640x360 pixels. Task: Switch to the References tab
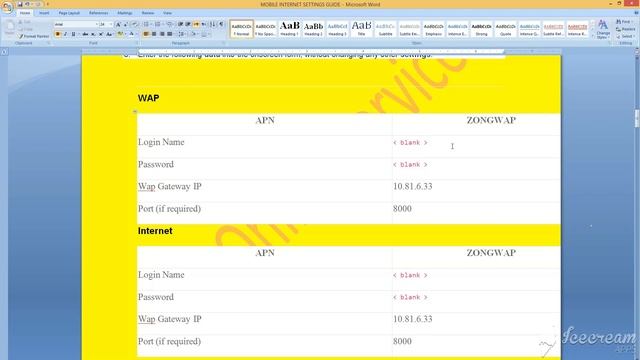98,13
